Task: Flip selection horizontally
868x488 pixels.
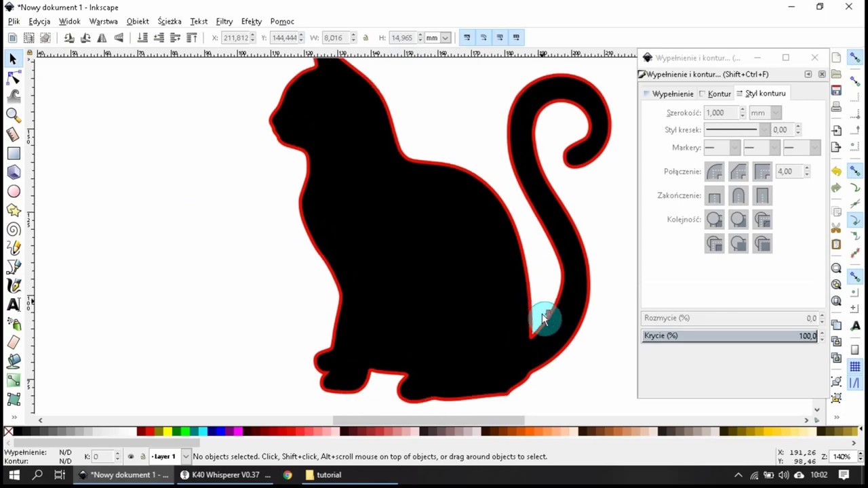Action: click(102, 37)
